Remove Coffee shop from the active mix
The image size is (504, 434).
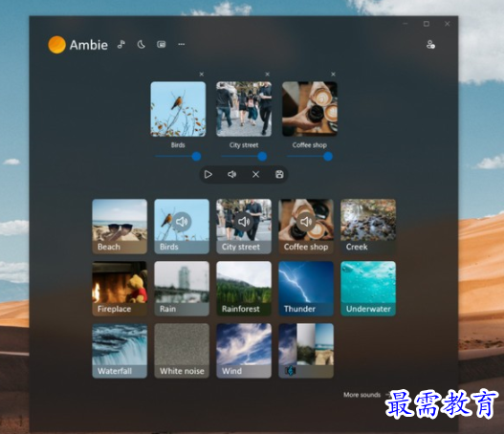(333, 75)
